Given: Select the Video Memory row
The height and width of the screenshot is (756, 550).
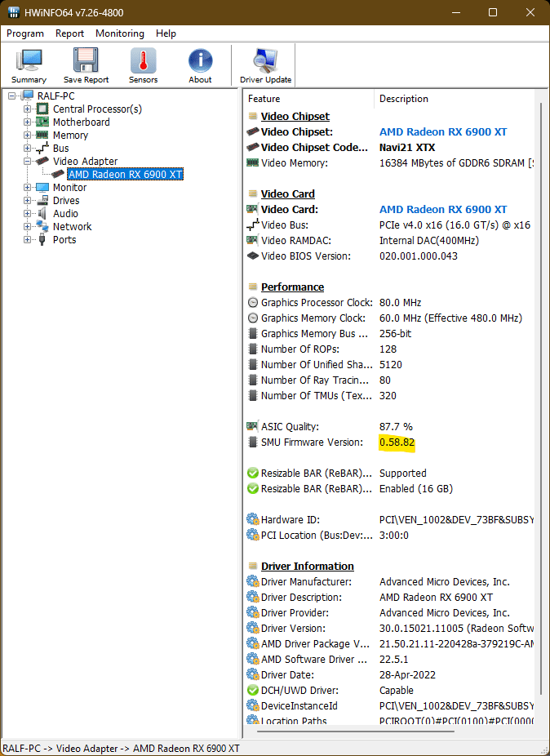Looking at the screenshot, I should [x=389, y=163].
